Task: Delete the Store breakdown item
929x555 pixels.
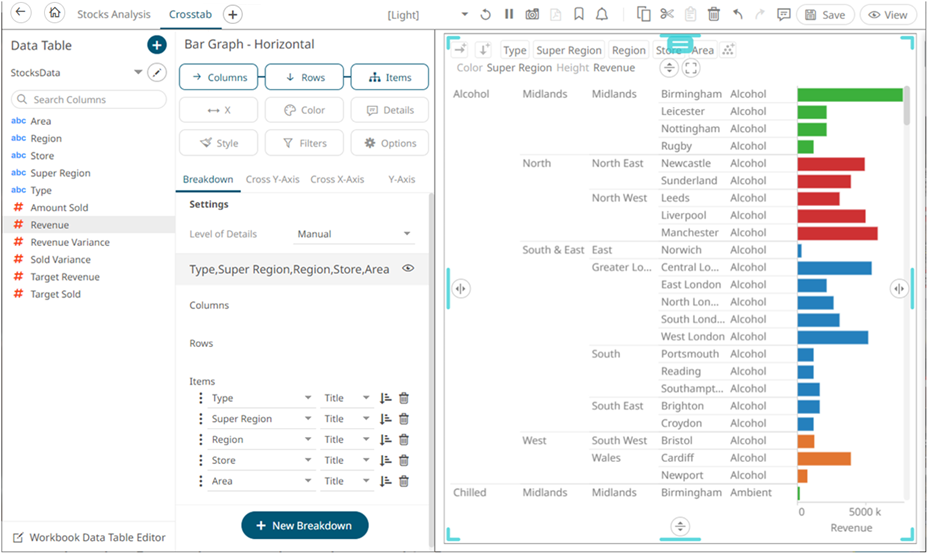Action: coord(404,460)
